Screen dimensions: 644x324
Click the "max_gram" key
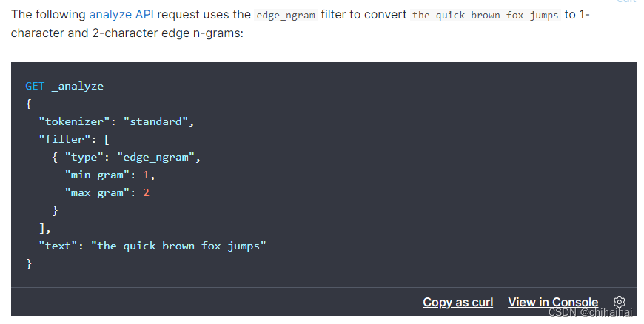tap(97, 192)
